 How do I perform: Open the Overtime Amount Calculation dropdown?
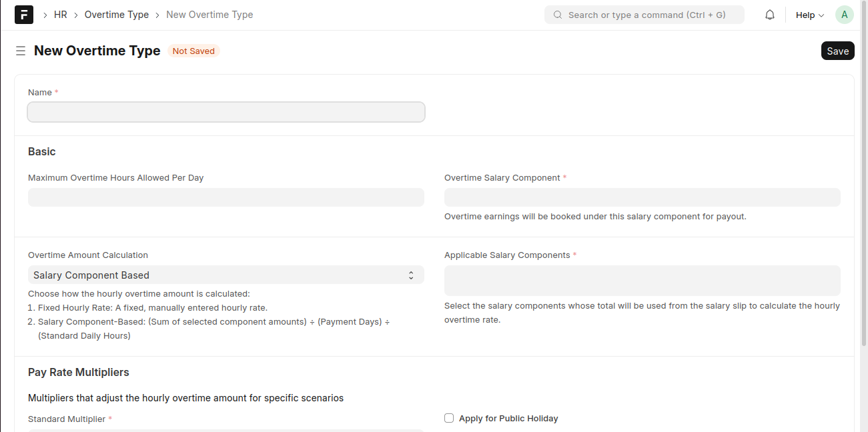[226, 275]
